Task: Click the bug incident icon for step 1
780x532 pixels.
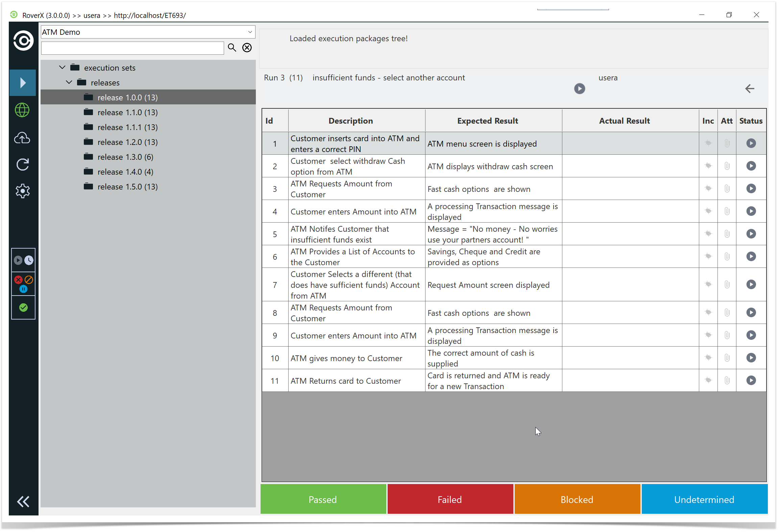Action: click(x=708, y=143)
